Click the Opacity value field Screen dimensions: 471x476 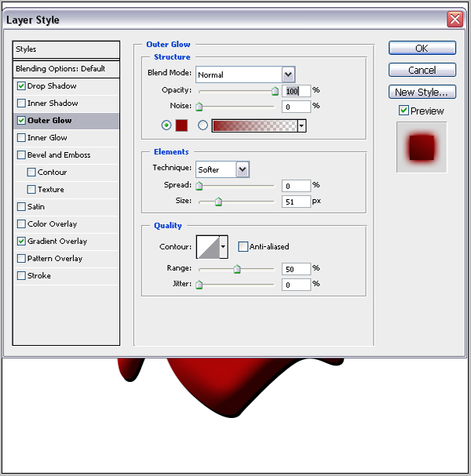click(x=296, y=91)
